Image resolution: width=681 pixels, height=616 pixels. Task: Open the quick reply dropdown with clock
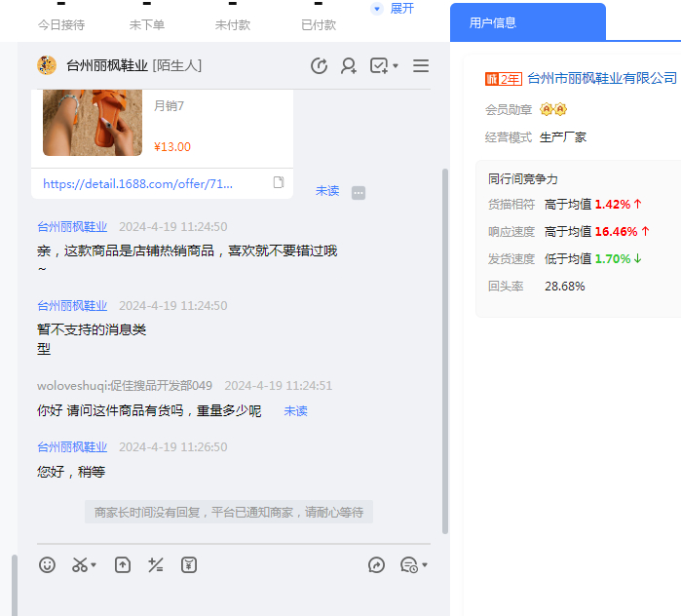click(414, 564)
